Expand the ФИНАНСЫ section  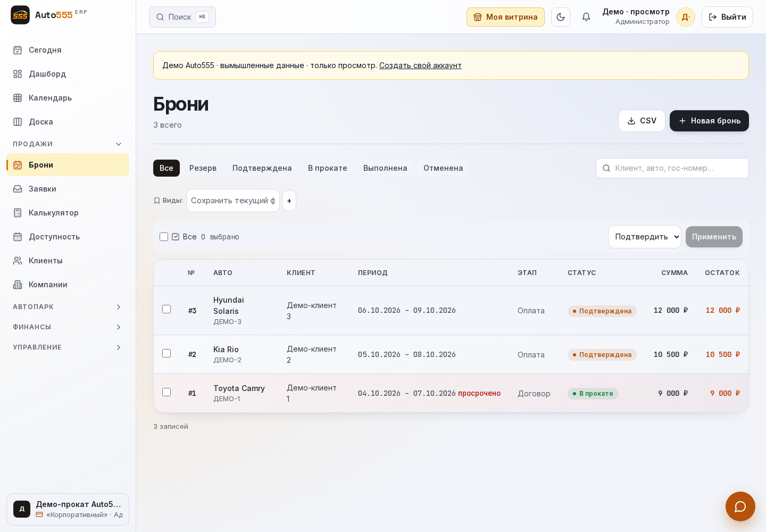coord(68,327)
